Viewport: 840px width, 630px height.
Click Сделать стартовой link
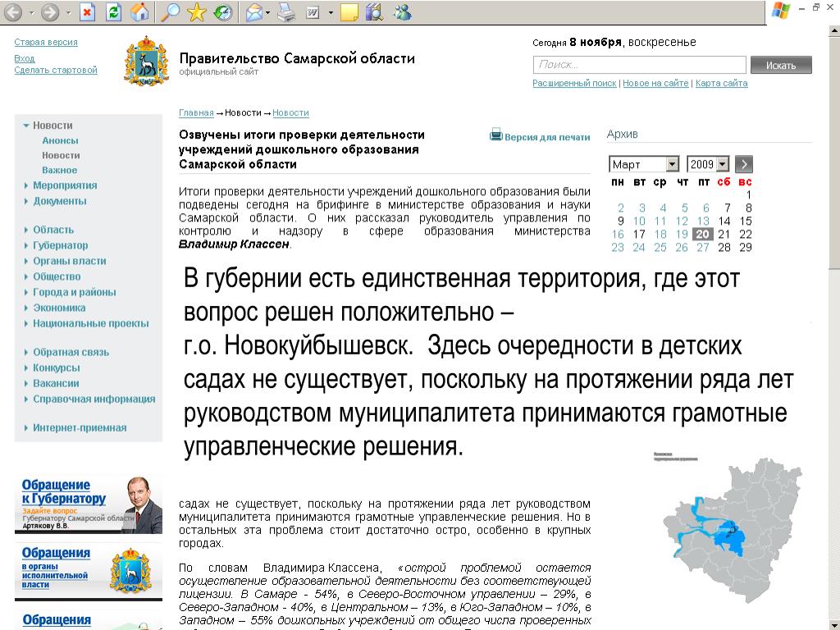[56, 70]
